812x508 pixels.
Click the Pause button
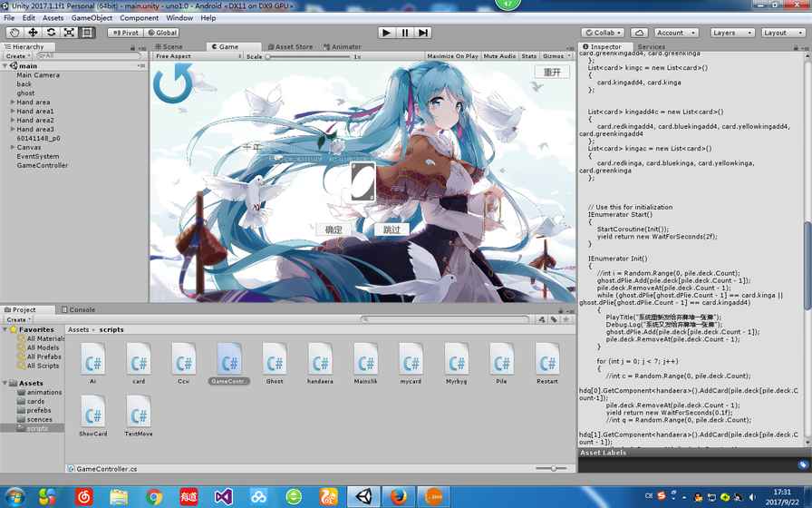[405, 32]
